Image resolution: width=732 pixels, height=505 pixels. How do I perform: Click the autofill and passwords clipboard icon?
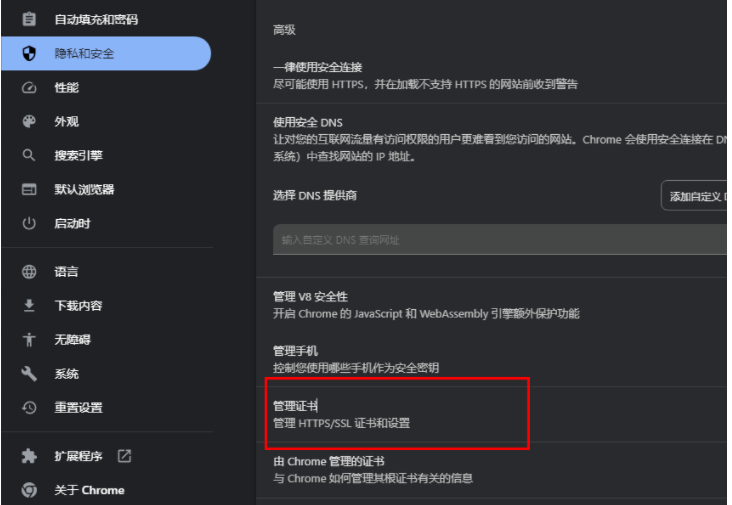coord(29,19)
